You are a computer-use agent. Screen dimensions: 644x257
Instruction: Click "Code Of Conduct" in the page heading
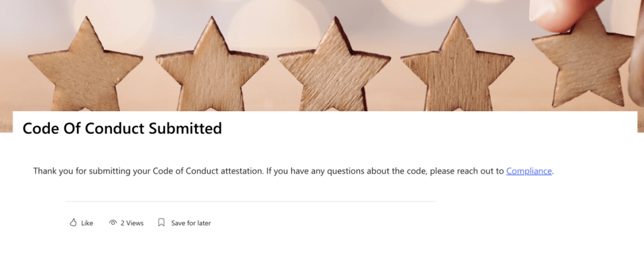point(84,129)
